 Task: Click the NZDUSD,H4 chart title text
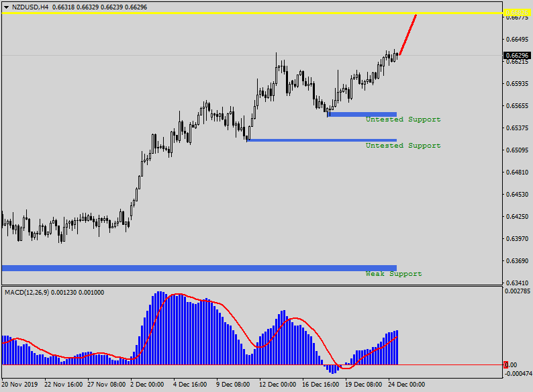(x=30, y=7)
